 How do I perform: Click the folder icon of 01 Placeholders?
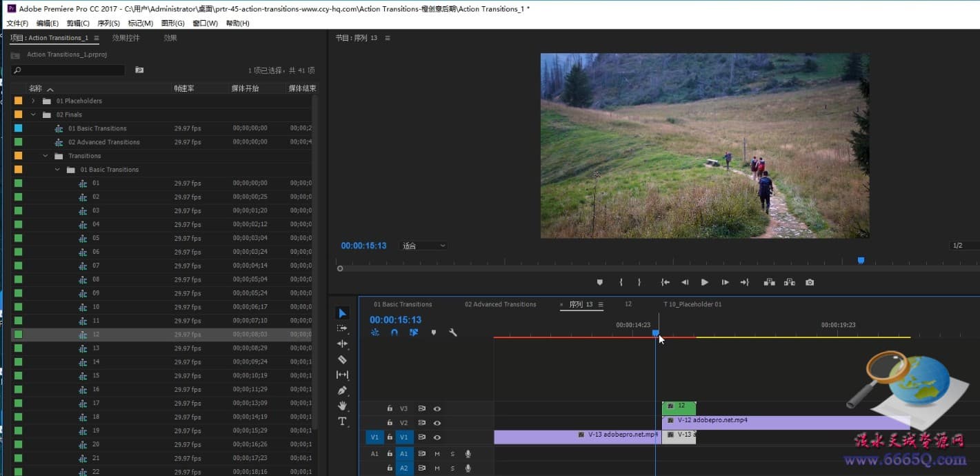(x=47, y=101)
